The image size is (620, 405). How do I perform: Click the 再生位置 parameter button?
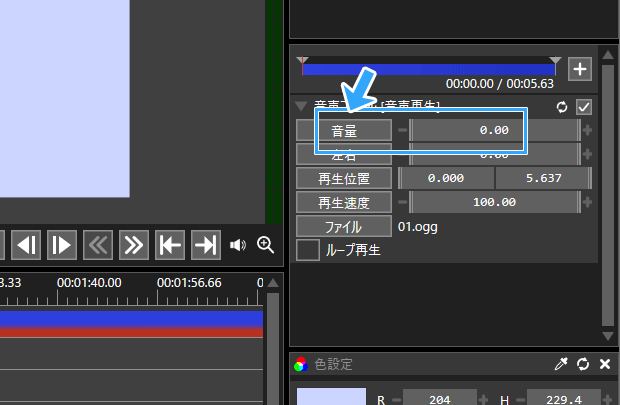click(344, 178)
